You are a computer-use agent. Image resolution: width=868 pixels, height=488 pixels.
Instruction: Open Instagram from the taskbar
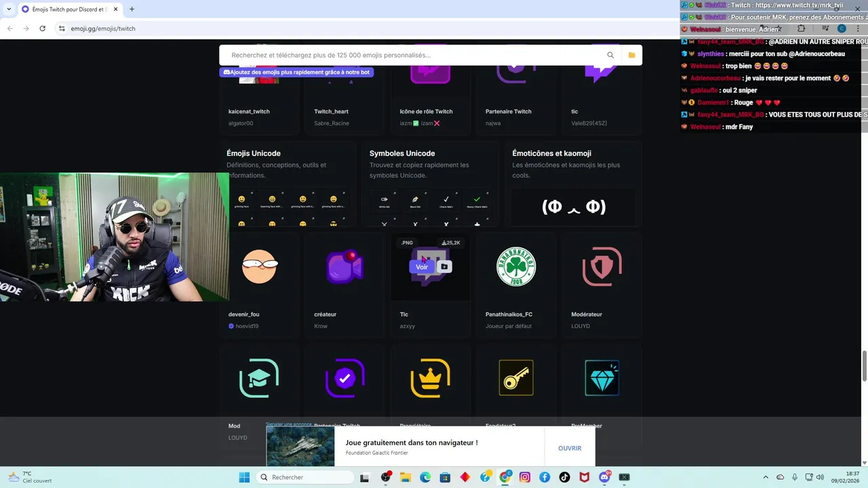(x=525, y=477)
